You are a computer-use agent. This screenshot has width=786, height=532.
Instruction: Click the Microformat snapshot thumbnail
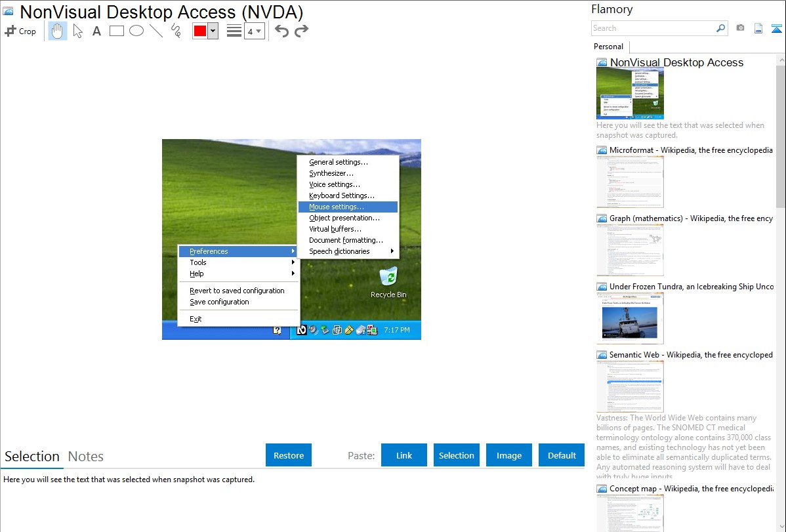tap(630, 182)
